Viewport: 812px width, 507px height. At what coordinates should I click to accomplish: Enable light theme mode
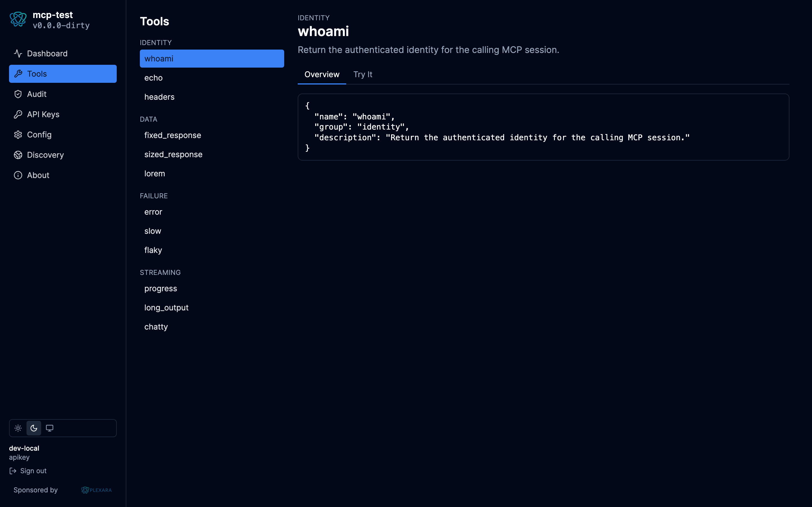18,428
